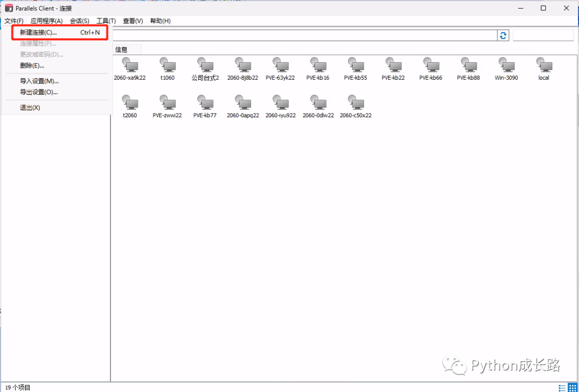
Task: Open the 会话(S) menu
Action: pyautogui.click(x=79, y=21)
